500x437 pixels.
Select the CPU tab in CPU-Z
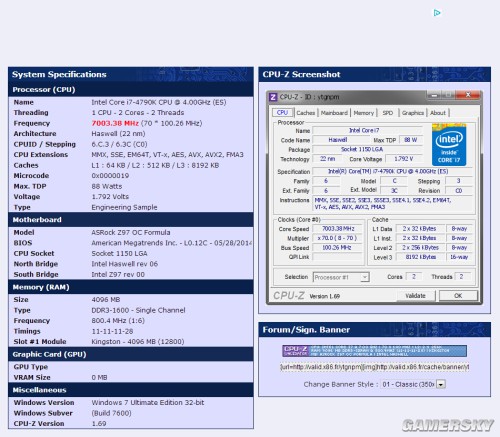click(282, 113)
